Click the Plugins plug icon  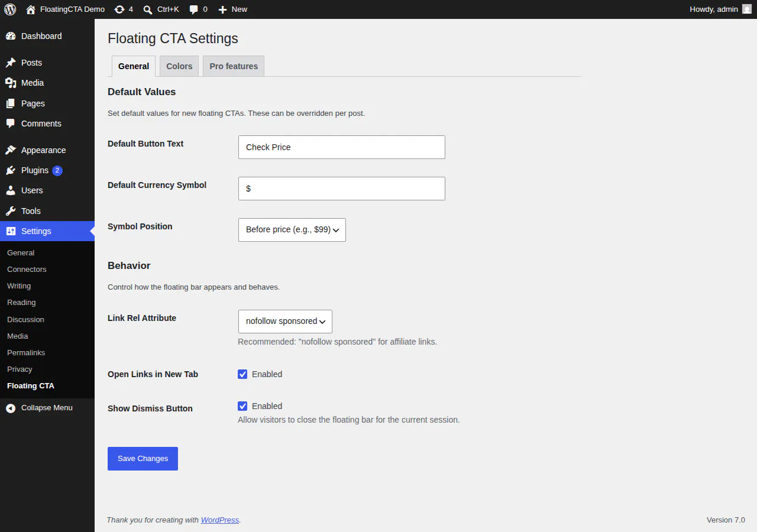pos(11,170)
